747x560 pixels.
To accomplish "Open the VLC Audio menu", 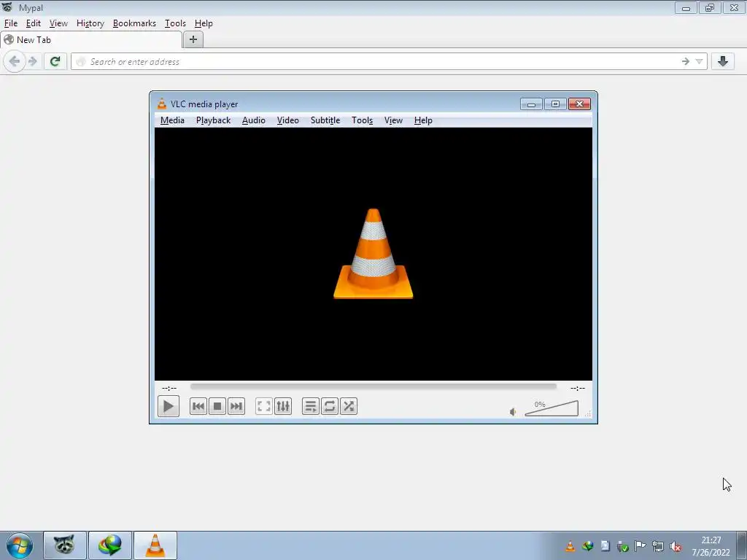I will click(253, 120).
